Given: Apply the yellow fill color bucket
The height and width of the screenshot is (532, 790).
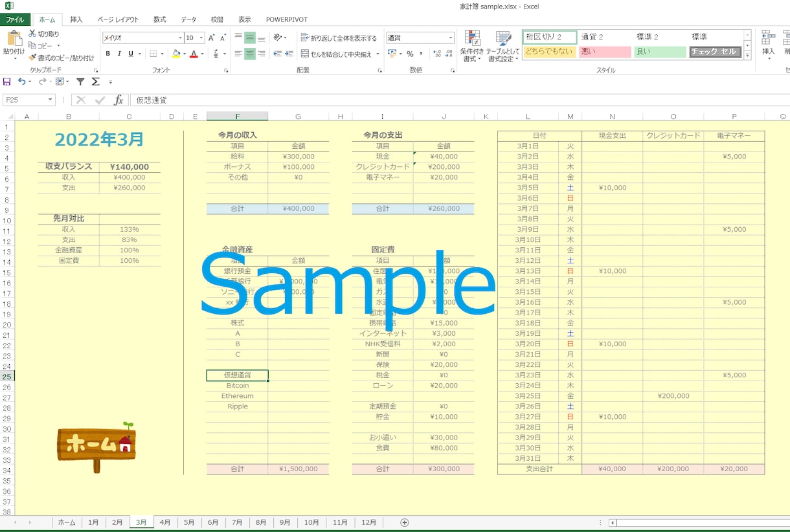Looking at the screenshot, I should (x=176, y=54).
